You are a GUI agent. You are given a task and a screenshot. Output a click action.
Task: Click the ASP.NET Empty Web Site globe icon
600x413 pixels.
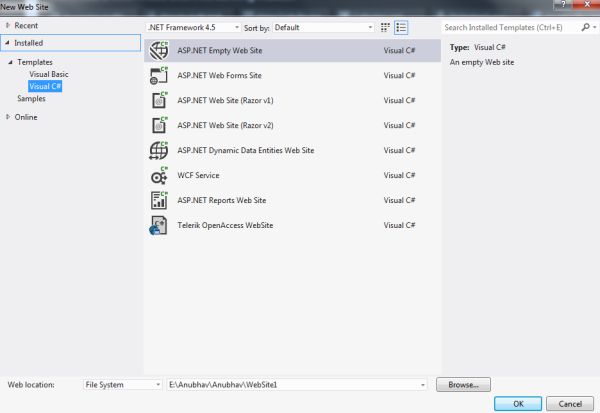(x=159, y=51)
